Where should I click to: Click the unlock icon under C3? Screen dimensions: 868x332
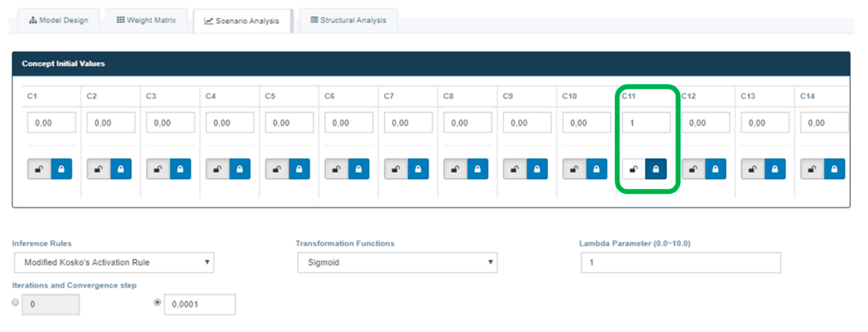pos(158,169)
